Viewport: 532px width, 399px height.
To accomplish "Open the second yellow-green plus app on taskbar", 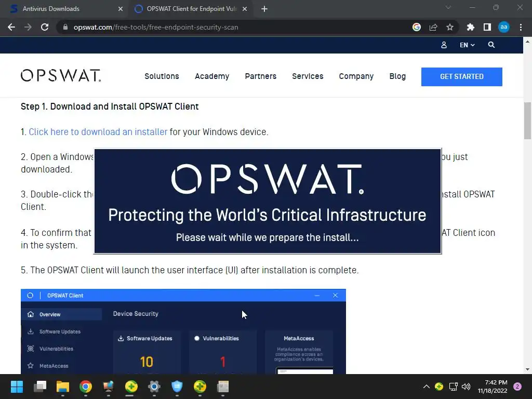I will pos(200,387).
